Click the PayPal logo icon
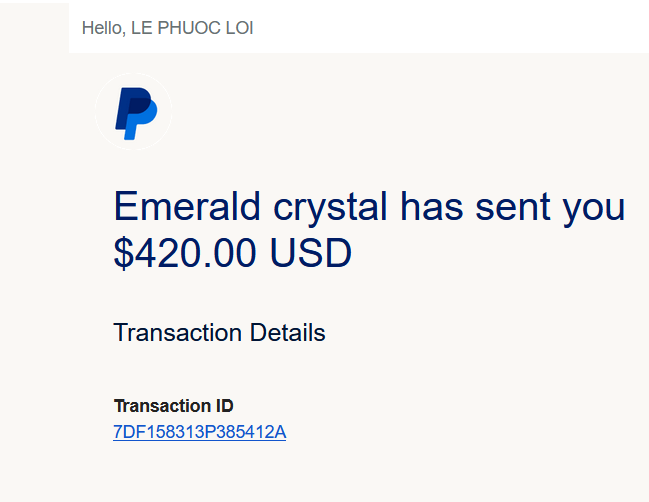Viewport: 649px width, 502px height. pos(134,112)
